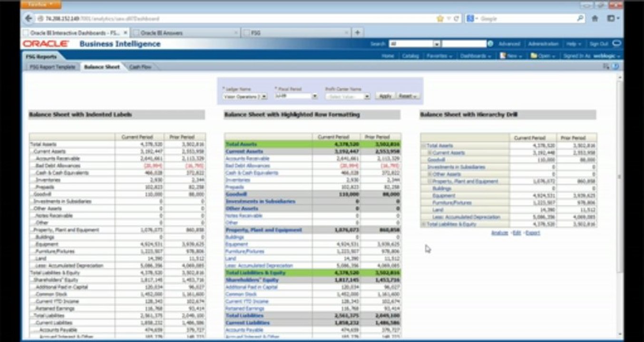This screenshot has height=342, width=644.
Task: Select the FSG Reports dashboard tab
Action: pyautogui.click(x=41, y=56)
